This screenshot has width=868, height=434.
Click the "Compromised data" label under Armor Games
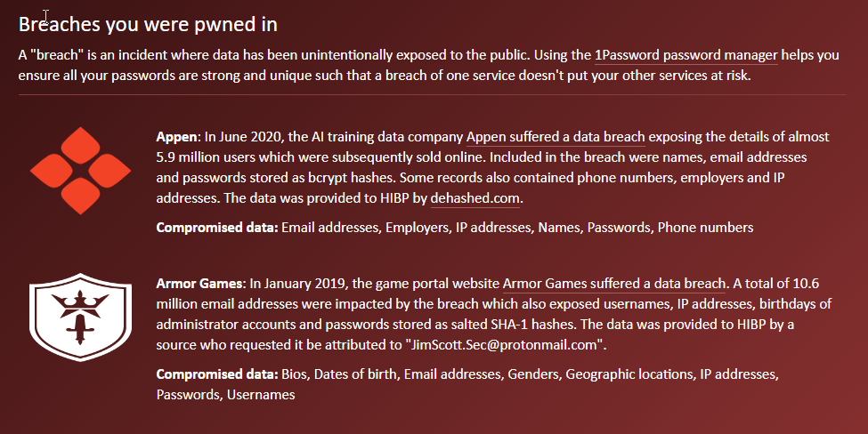point(216,374)
